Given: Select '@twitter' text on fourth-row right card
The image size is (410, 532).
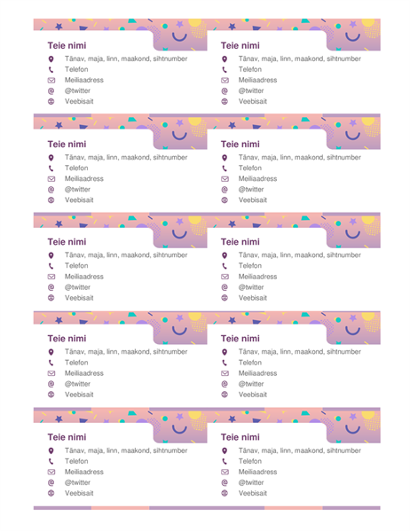Looking at the screenshot, I should pyautogui.click(x=251, y=384).
